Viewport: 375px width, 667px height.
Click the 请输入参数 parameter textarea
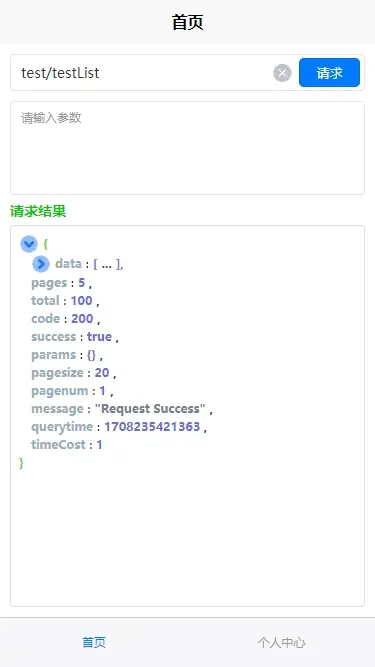(188, 148)
